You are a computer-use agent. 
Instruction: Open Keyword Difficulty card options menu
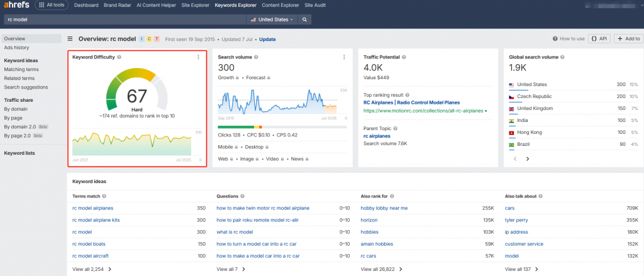[x=198, y=57]
